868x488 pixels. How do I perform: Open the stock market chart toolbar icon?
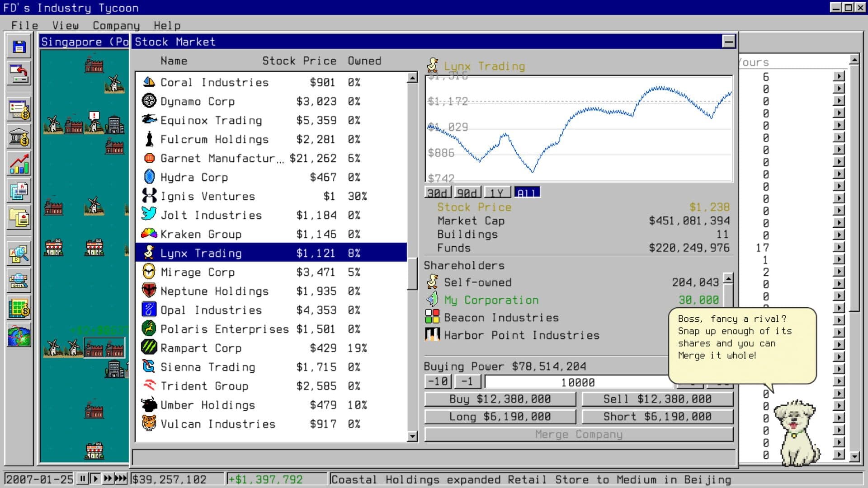point(19,164)
